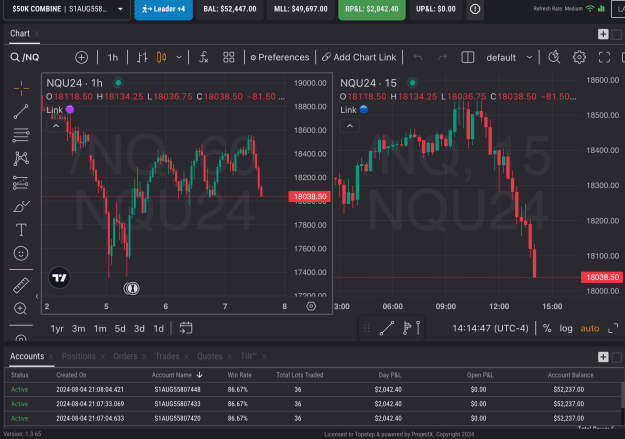625x439 pixels.
Task: Set range to 1d
Action: tap(159, 328)
